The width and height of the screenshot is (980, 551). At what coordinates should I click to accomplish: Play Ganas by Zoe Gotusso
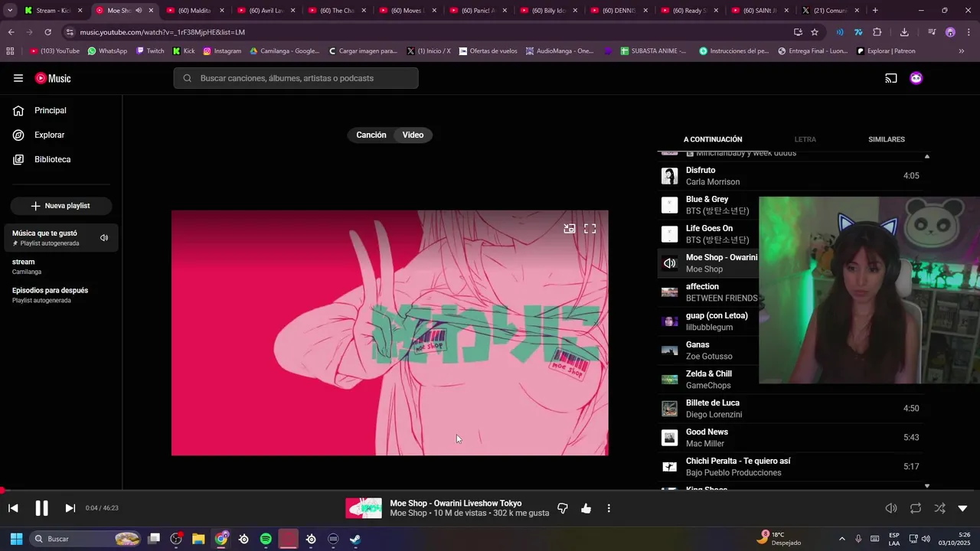coord(708,350)
